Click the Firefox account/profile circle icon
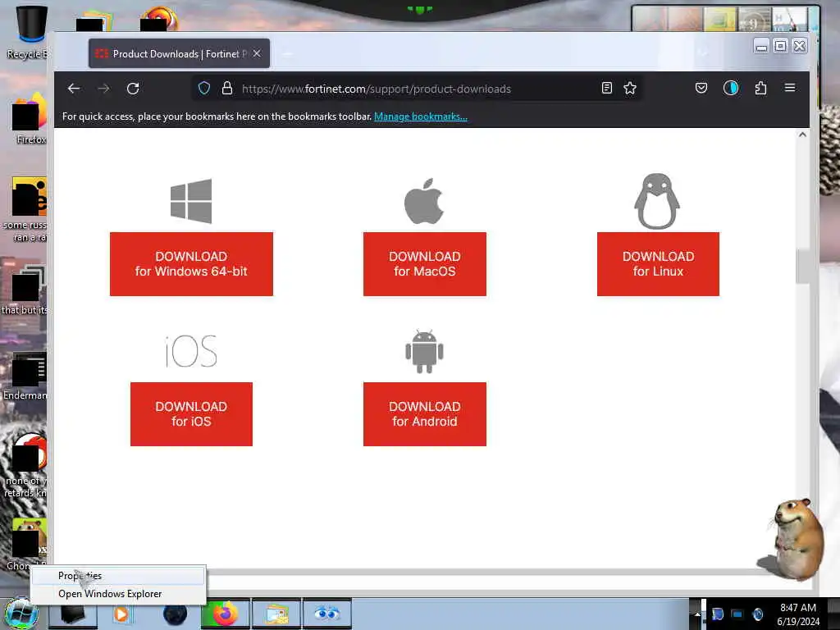840x630 pixels. [731, 89]
